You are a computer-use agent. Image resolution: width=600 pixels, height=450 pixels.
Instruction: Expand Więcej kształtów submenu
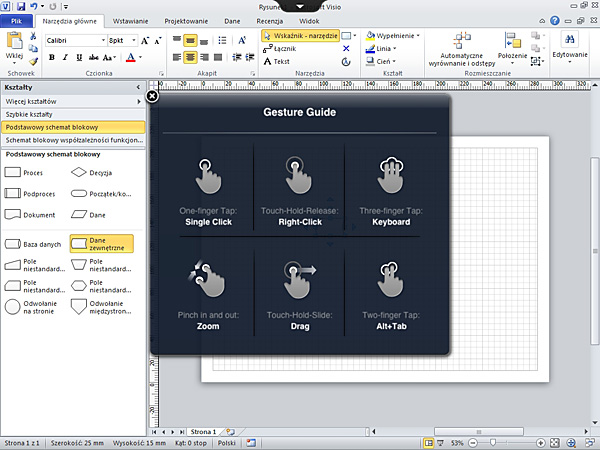click(73, 101)
